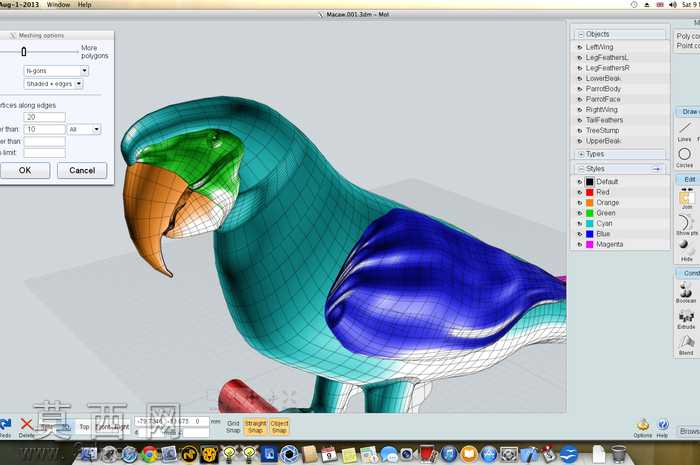Click the Red style color swatch

(590, 192)
